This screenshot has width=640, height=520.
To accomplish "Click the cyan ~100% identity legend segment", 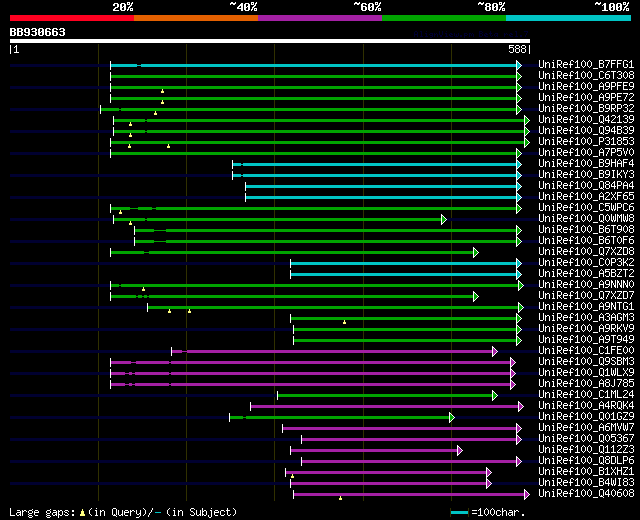I will [569, 18].
